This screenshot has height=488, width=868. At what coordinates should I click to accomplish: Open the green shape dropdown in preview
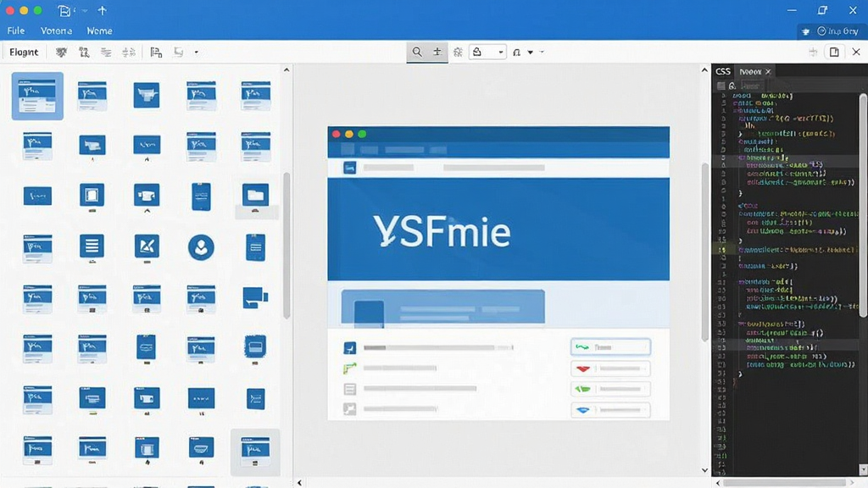(610, 389)
